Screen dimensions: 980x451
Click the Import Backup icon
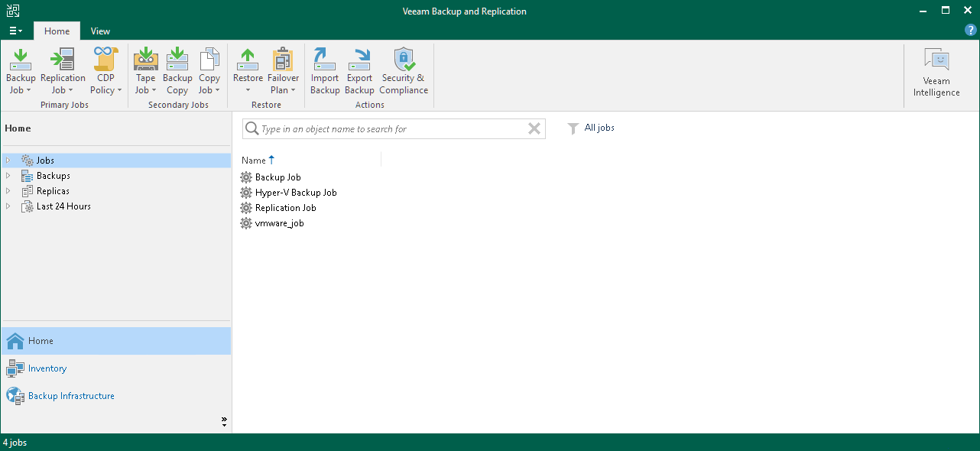(x=325, y=59)
